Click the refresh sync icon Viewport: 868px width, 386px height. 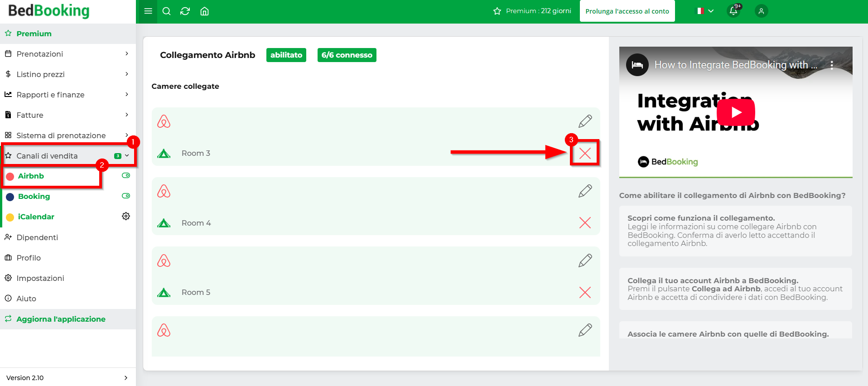pyautogui.click(x=185, y=11)
